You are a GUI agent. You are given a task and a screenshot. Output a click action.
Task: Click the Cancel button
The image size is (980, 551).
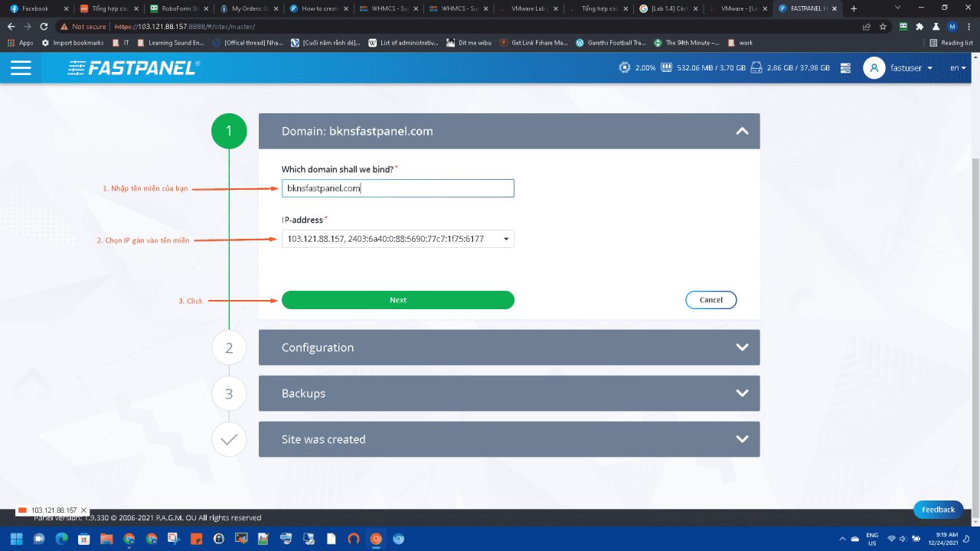(x=710, y=300)
